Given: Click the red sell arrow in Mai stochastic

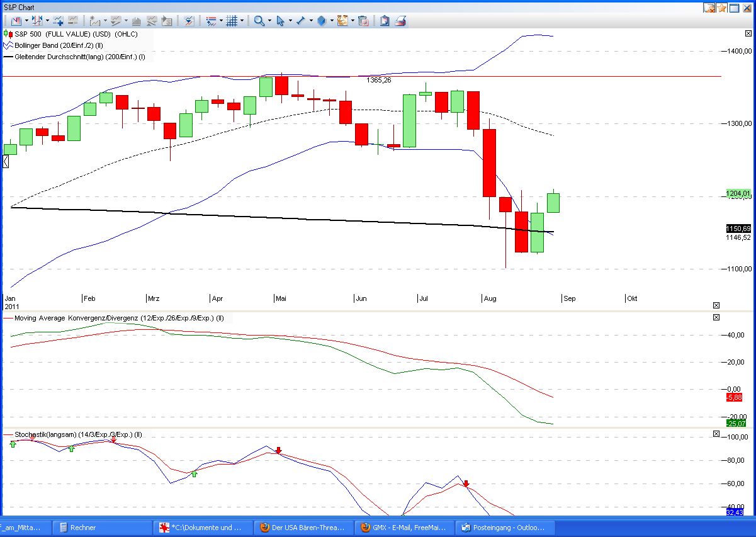Looking at the screenshot, I should (x=278, y=450).
